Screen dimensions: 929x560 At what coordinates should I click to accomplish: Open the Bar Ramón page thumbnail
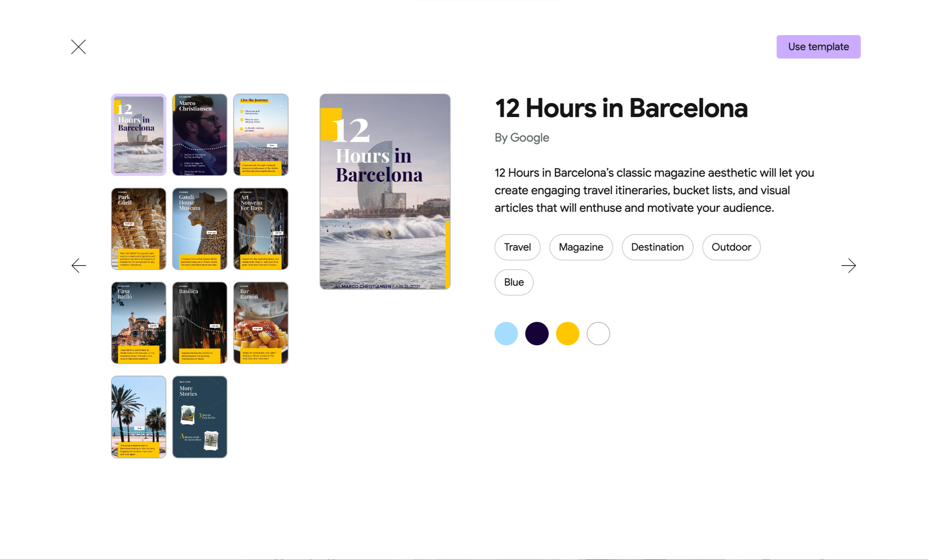[261, 323]
